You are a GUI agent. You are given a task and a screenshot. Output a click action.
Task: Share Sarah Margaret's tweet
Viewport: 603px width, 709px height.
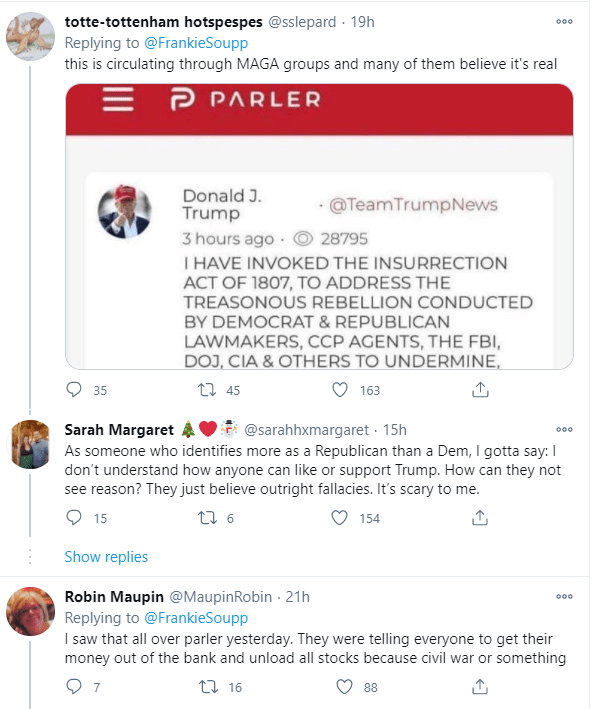pos(479,517)
